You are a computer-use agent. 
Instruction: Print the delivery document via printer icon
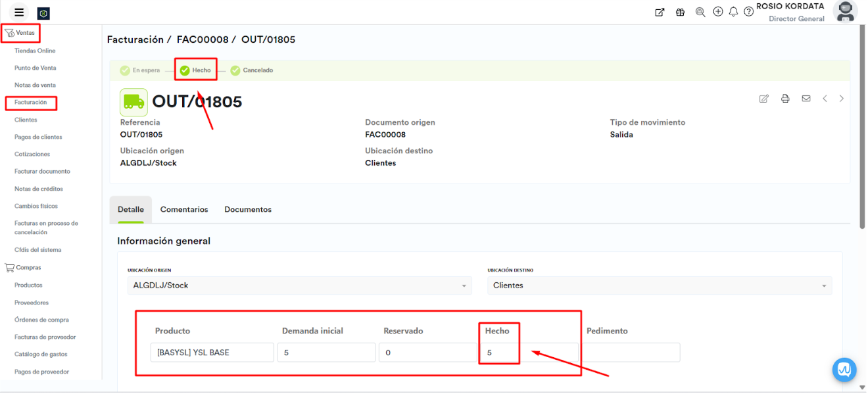click(x=784, y=99)
